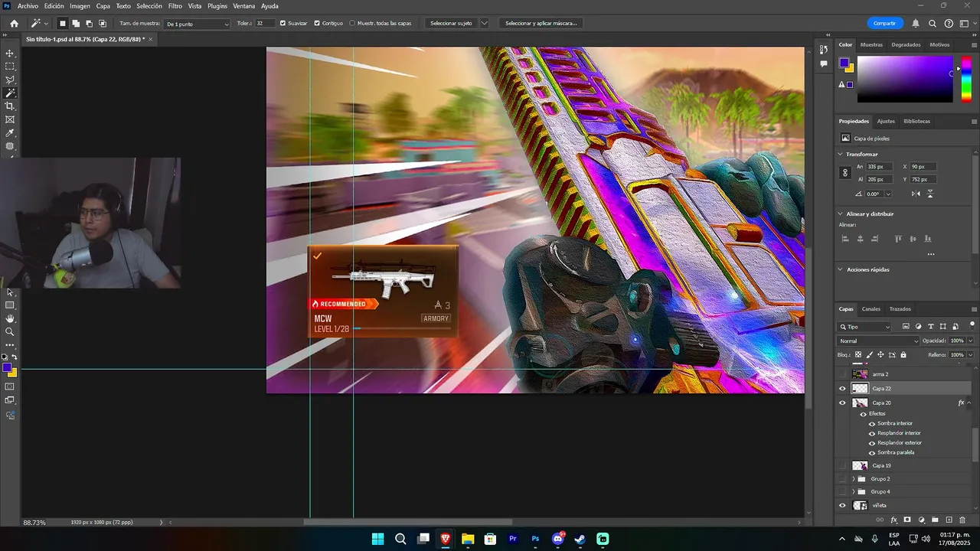Select the Zoom tool in toolbar
Viewport: 980px width, 551px height.
click(10, 331)
